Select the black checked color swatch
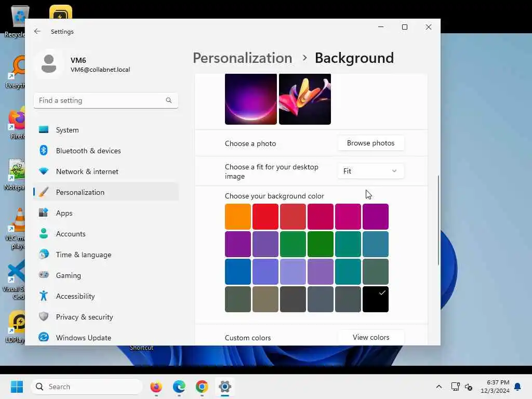Screen dimensions: 532x399 375,299
